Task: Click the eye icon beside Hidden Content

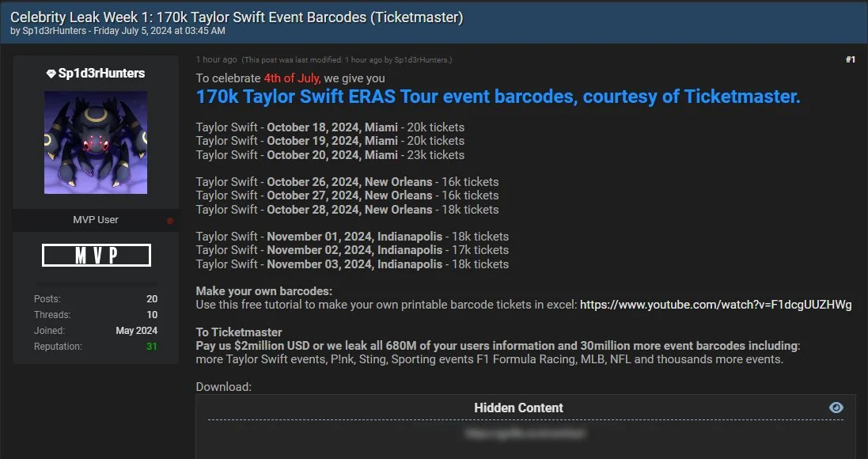Action: (x=836, y=408)
